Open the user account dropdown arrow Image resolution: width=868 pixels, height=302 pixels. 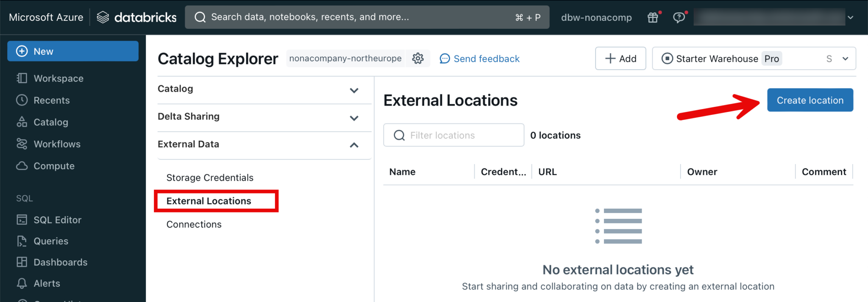coord(850,17)
